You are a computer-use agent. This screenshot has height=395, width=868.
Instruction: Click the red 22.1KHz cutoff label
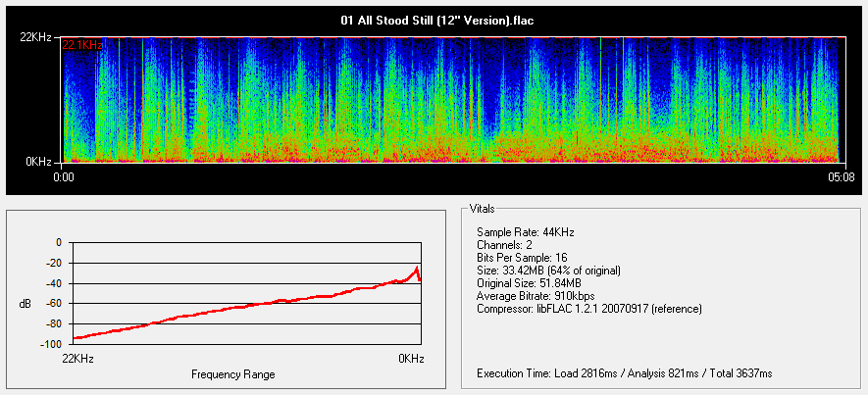click(x=81, y=45)
